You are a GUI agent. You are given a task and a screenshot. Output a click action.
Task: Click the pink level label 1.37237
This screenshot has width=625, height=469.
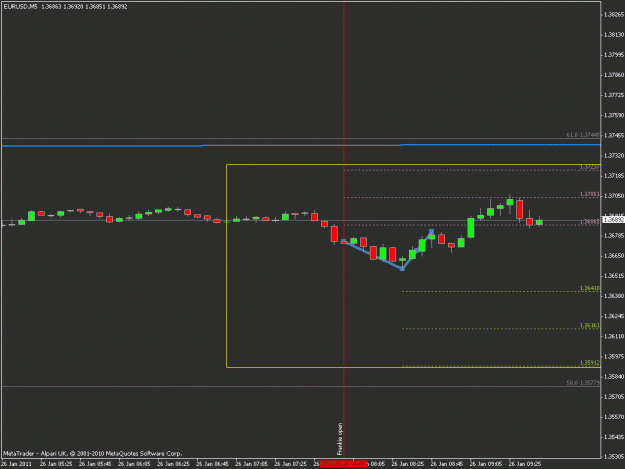tap(590, 167)
